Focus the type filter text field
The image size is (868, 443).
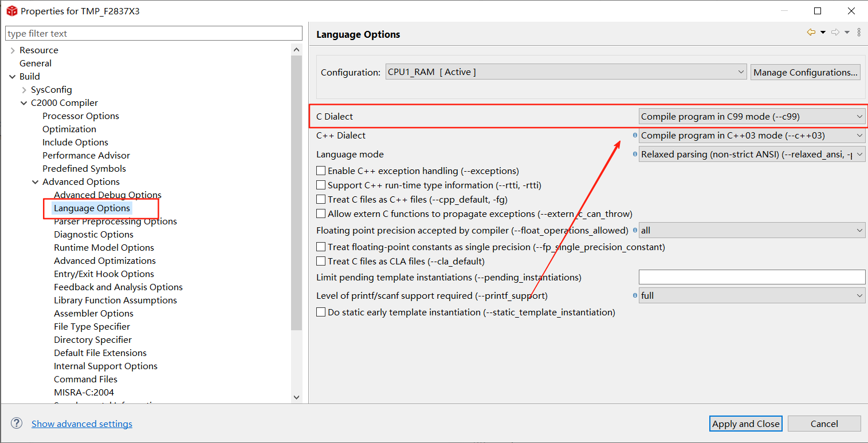coord(154,34)
